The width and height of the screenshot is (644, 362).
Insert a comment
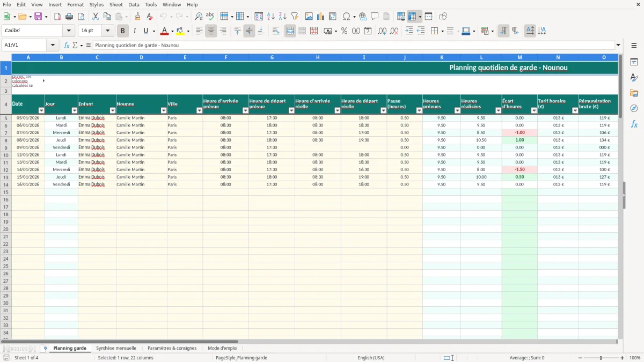pyautogui.click(x=375, y=17)
